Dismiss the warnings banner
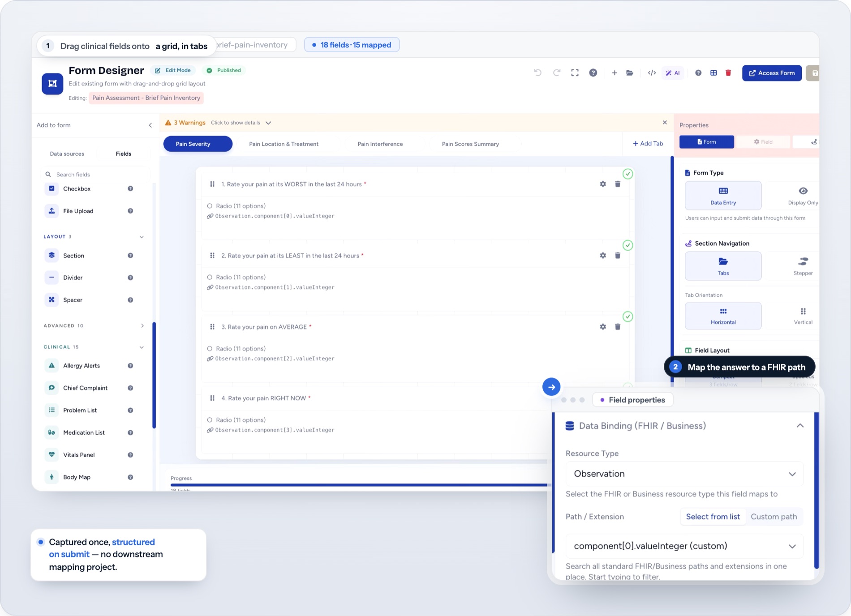 coord(665,122)
